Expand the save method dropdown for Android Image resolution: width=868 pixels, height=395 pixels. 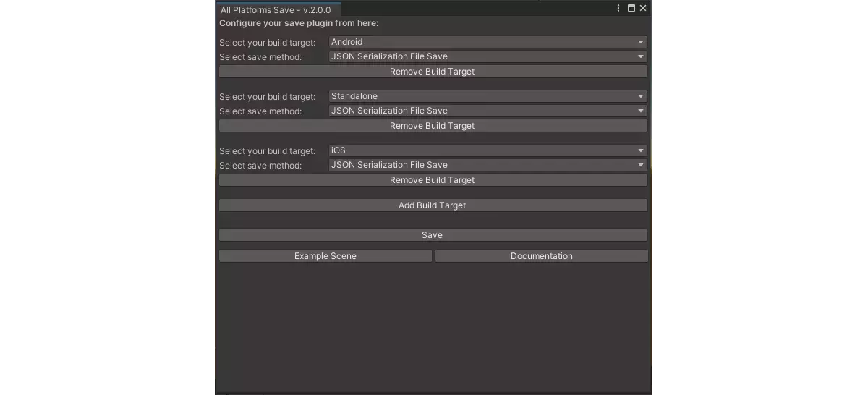coord(488,56)
